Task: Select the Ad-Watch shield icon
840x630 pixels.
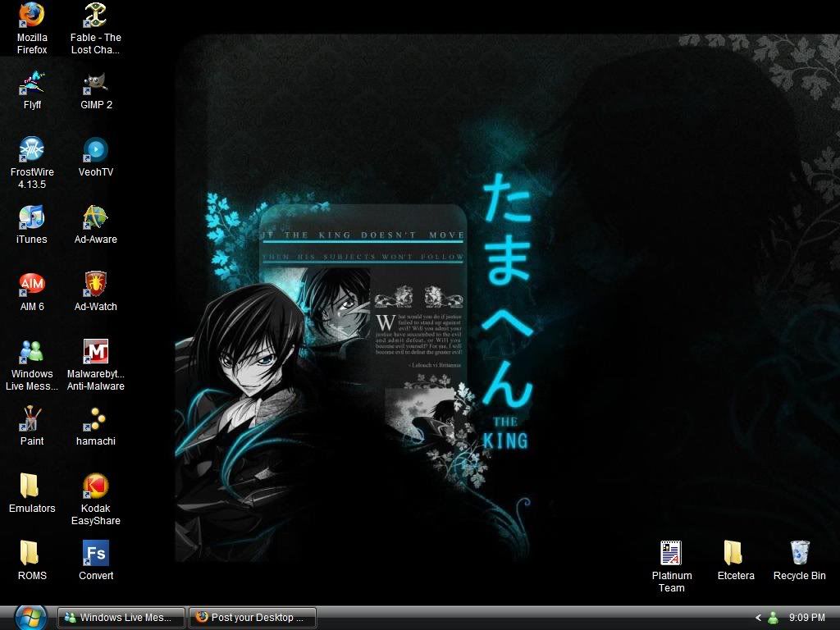Action: (96, 285)
